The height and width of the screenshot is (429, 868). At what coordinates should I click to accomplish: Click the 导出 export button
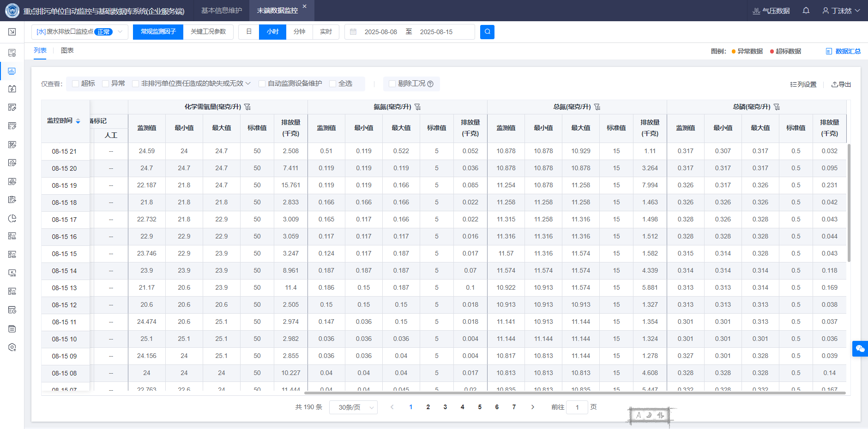click(841, 84)
